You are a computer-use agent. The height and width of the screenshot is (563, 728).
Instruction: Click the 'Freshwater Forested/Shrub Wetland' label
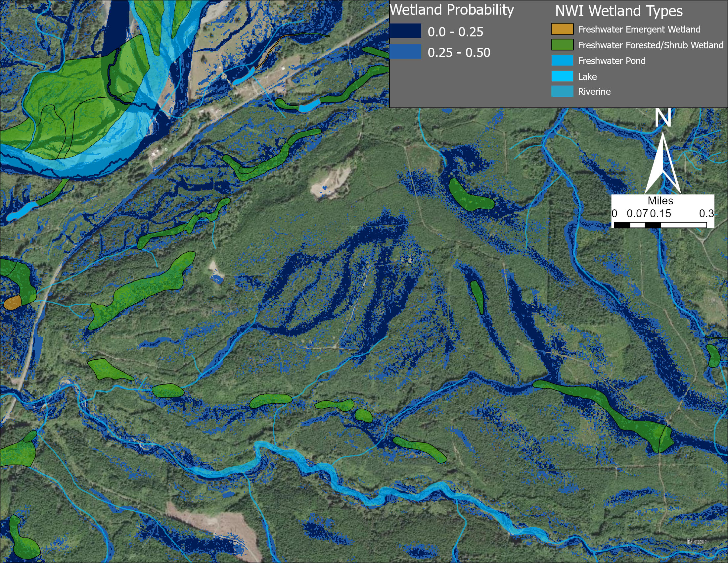coord(651,45)
